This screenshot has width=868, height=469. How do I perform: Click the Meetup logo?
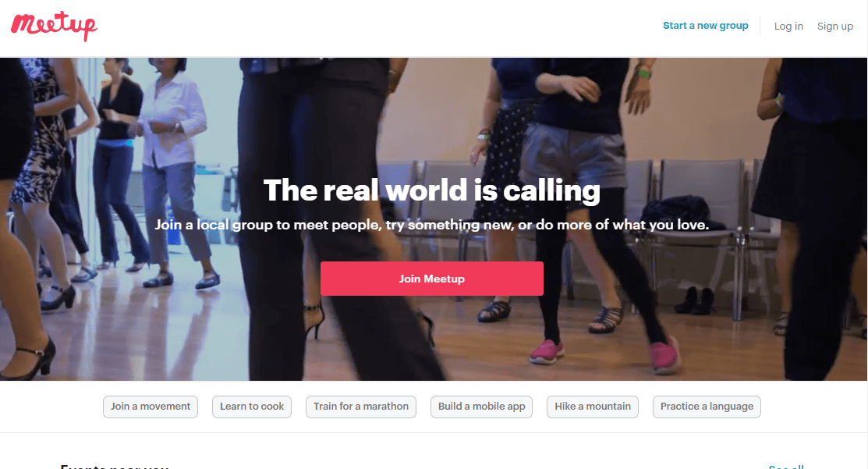54,26
